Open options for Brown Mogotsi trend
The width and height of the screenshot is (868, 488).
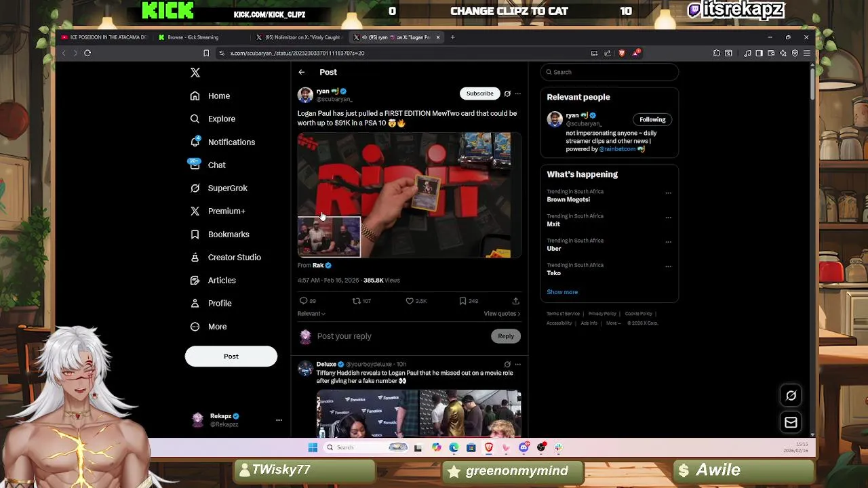point(668,193)
